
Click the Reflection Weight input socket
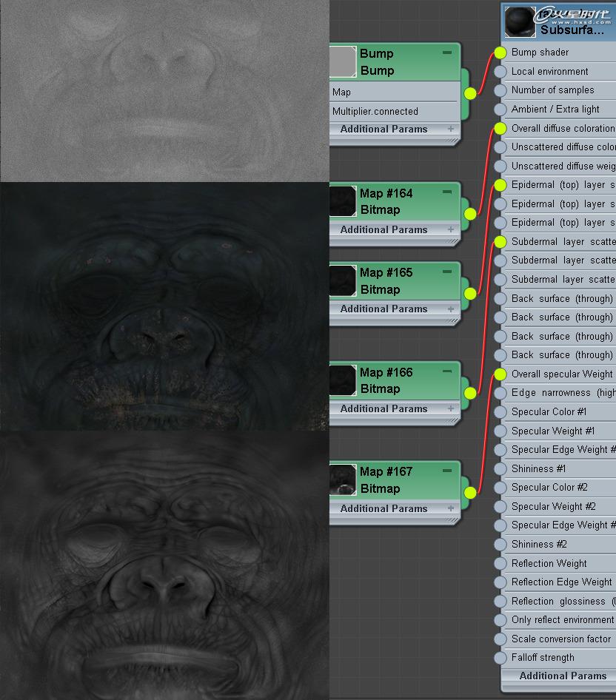tap(500, 563)
